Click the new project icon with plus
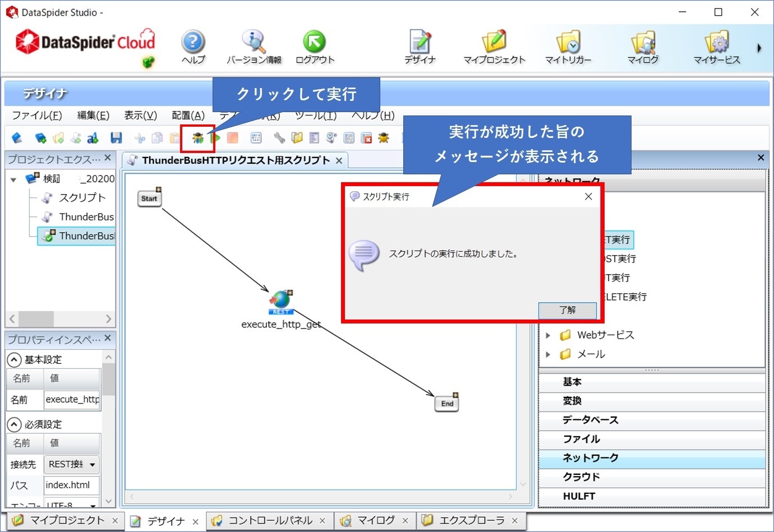 41,138
